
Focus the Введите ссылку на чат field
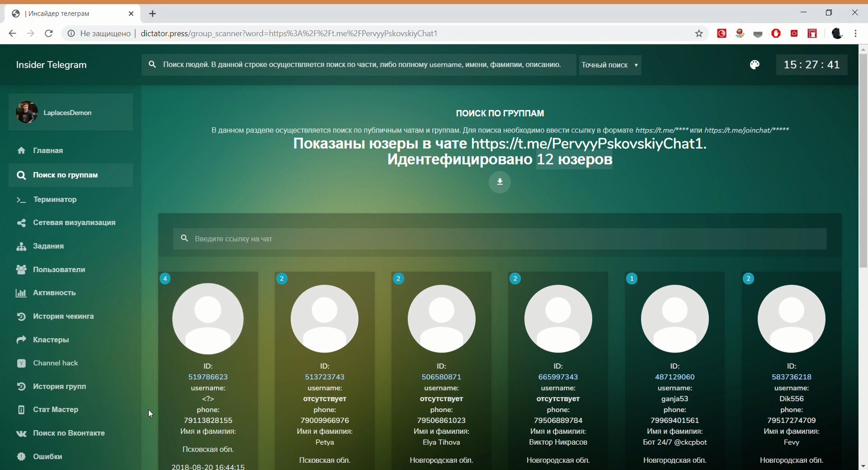click(500, 239)
